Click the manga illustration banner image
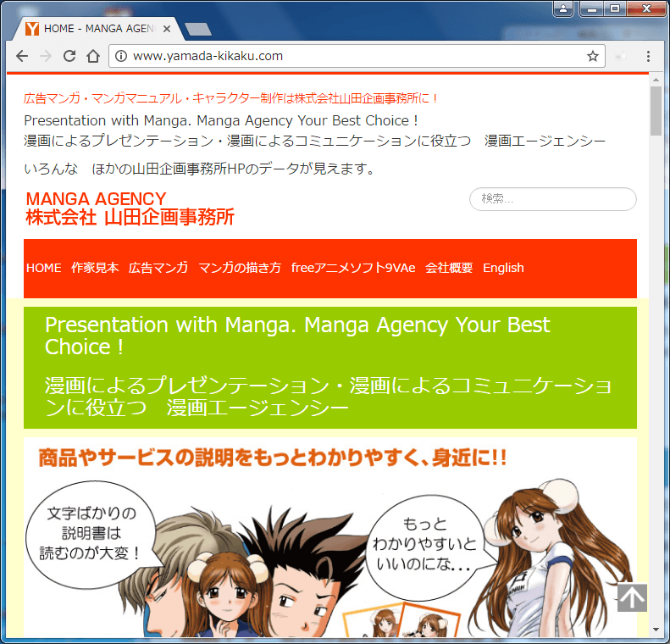The height and width of the screenshot is (644, 670). [x=329, y=537]
